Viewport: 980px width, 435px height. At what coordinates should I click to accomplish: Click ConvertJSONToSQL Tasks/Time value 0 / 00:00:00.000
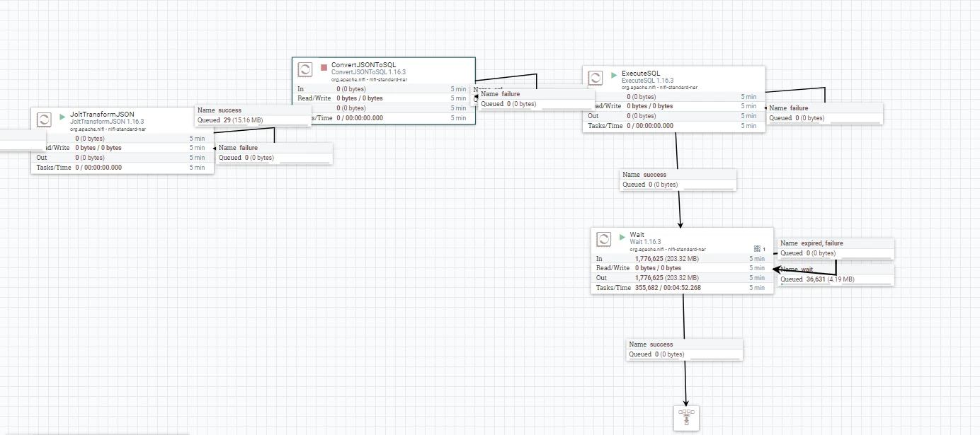tap(360, 118)
